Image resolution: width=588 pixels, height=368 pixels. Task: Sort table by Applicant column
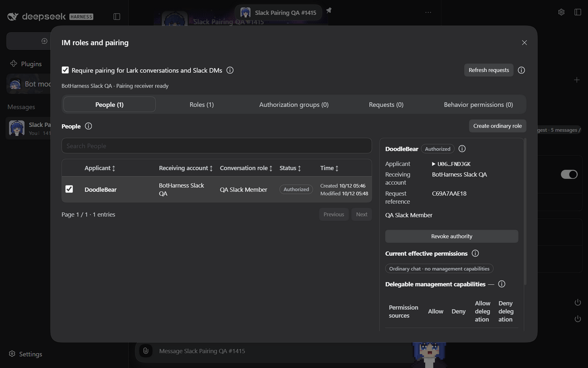click(x=100, y=168)
